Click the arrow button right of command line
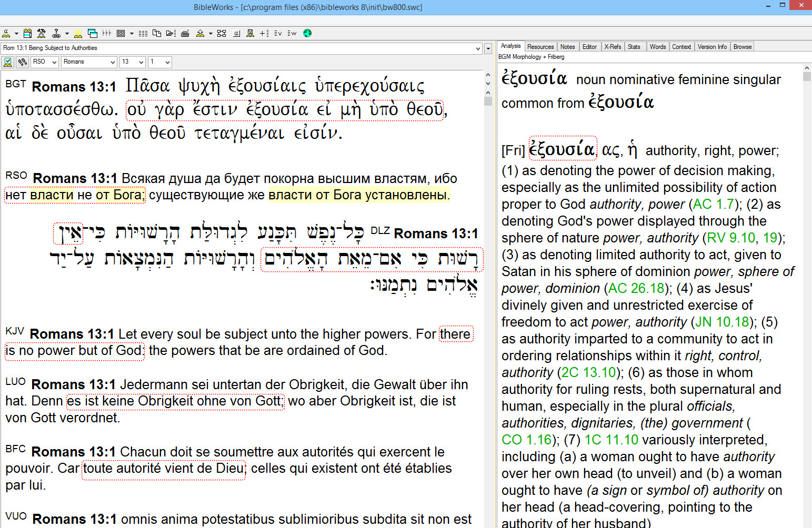This screenshot has width=812, height=528. coord(488,48)
